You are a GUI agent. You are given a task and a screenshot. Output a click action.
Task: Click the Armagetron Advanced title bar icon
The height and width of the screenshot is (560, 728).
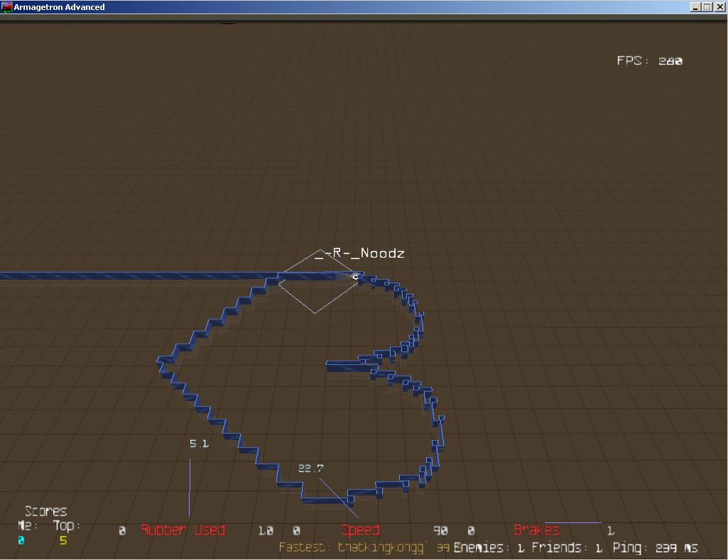point(6,7)
